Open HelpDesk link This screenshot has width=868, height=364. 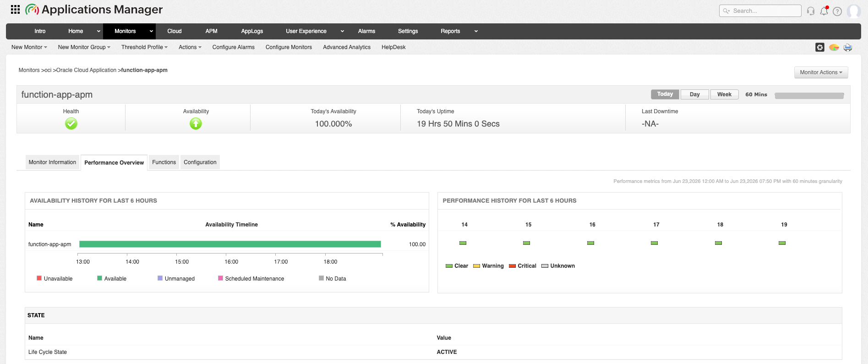(x=393, y=47)
